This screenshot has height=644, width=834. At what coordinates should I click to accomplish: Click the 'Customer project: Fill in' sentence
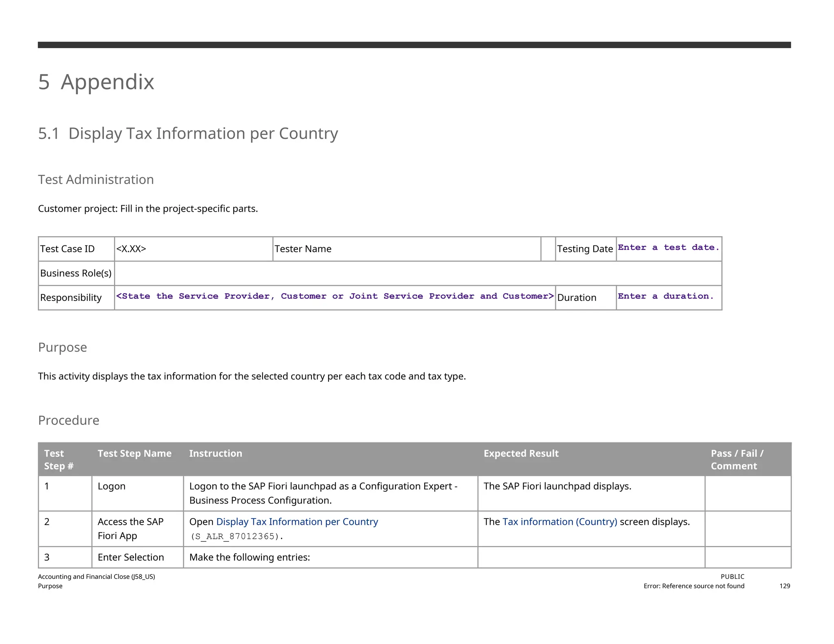148,209
